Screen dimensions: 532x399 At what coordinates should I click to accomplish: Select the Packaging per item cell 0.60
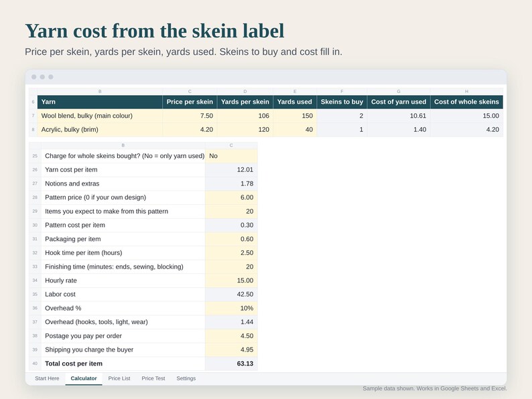click(231, 239)
